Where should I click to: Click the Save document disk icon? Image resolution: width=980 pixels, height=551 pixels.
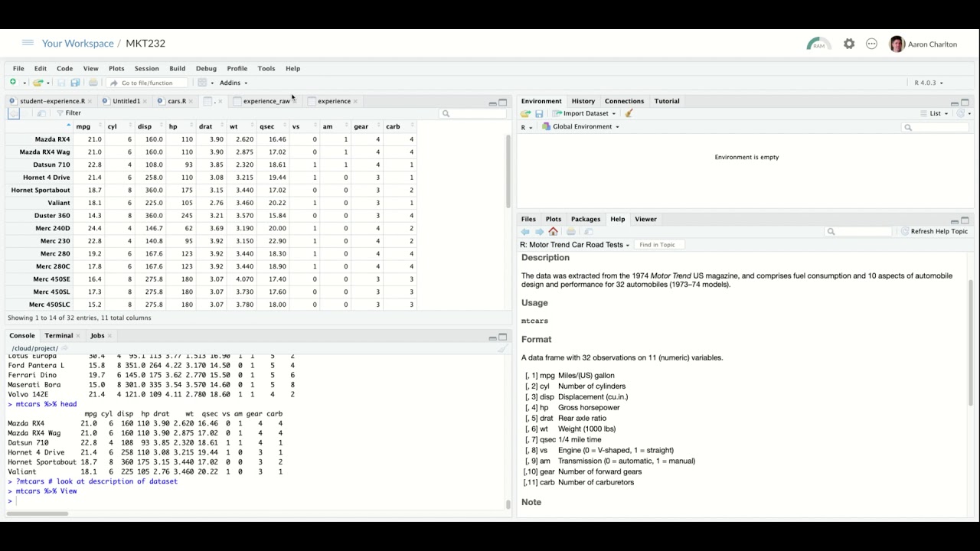pos(61,83)
